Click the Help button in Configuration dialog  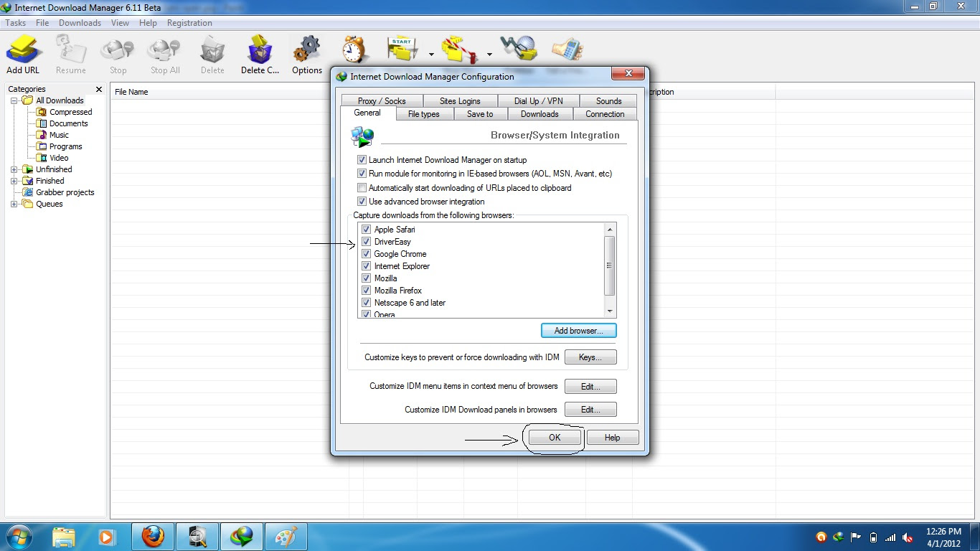tap(612, 438)
